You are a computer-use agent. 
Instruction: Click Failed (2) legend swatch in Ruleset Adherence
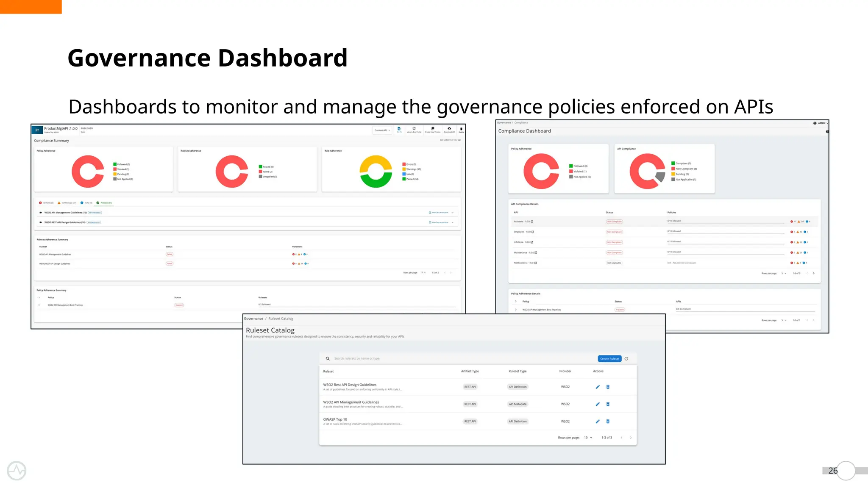(260, 172)
